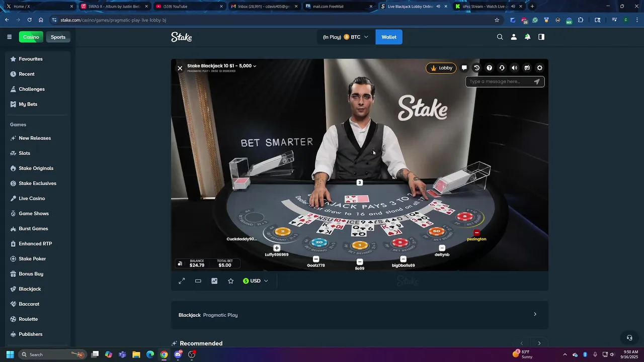Open the Grammarly extension icon
The width and height of the screenshot is (644, 362).
(535, 20)
